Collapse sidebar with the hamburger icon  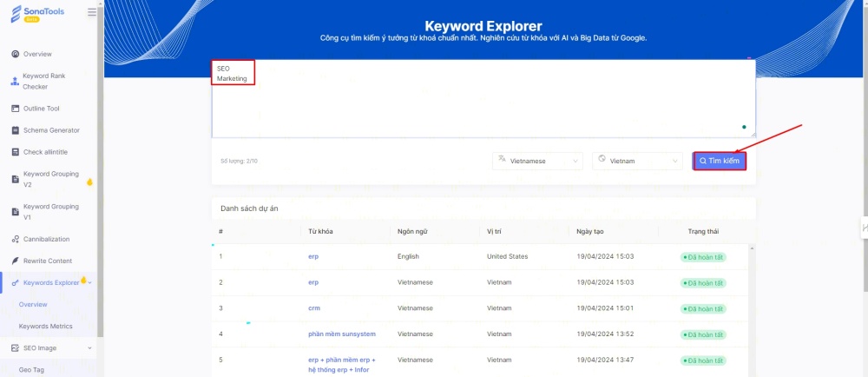click(92, 12)
